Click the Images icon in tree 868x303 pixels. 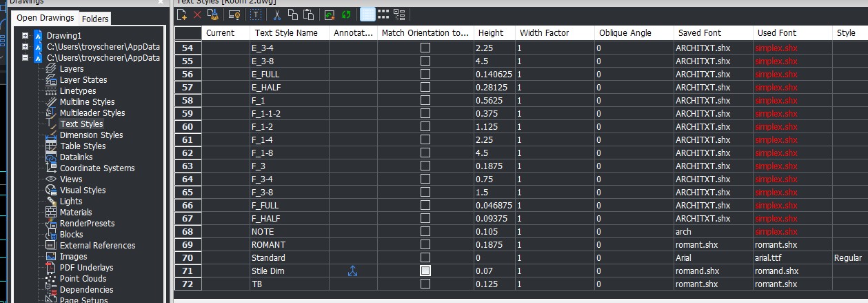51,256
